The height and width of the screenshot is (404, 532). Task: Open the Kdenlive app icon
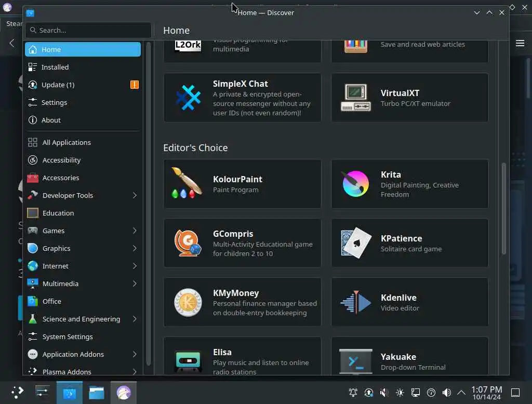[355, 302]
